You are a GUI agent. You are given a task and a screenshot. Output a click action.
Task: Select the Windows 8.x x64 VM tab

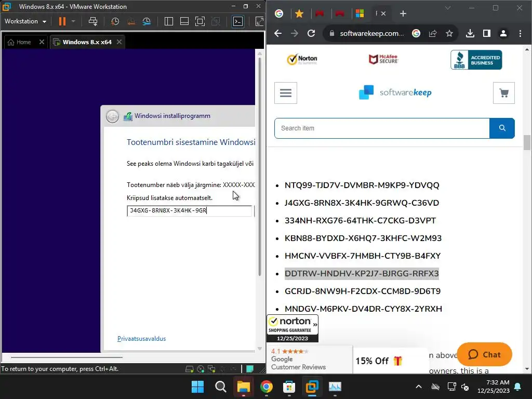tap(83, 42)
